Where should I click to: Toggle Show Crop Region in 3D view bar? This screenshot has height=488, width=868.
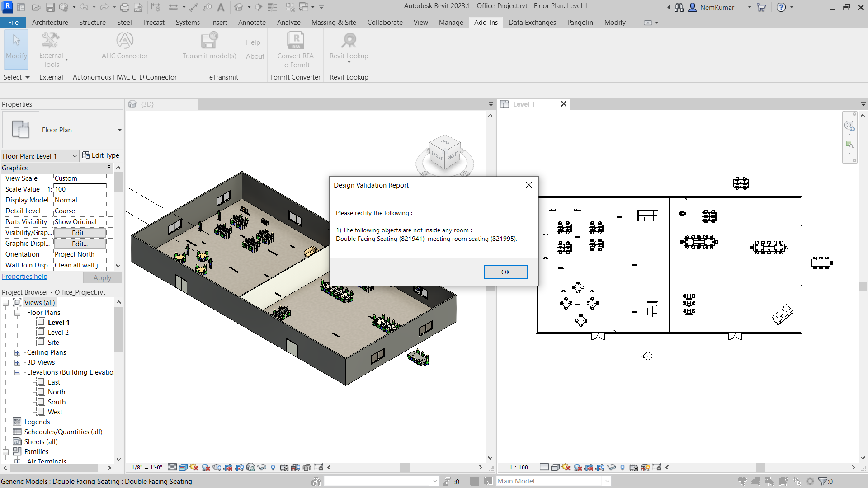(x=240, y=467)
